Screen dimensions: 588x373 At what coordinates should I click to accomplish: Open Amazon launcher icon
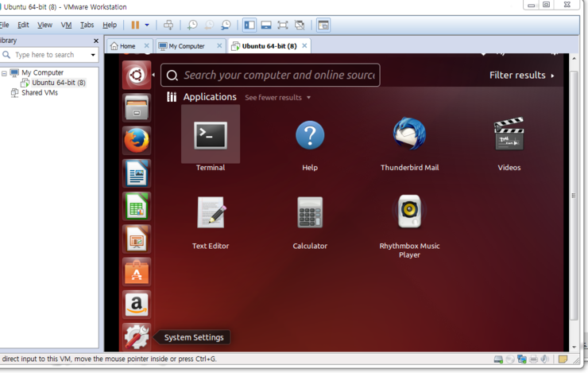pyautogui.click(x=137, y=305)
